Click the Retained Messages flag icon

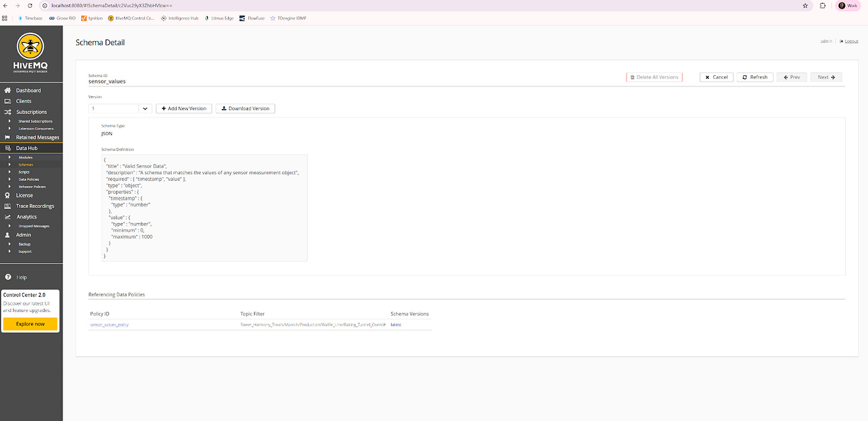click(8, 137)
